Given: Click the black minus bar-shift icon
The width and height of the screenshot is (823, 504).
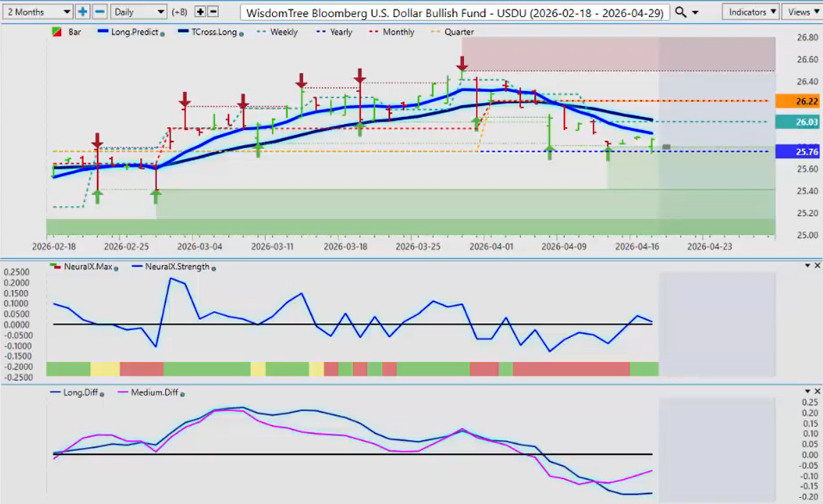Looking at the screenshot, I should [213, 12].
